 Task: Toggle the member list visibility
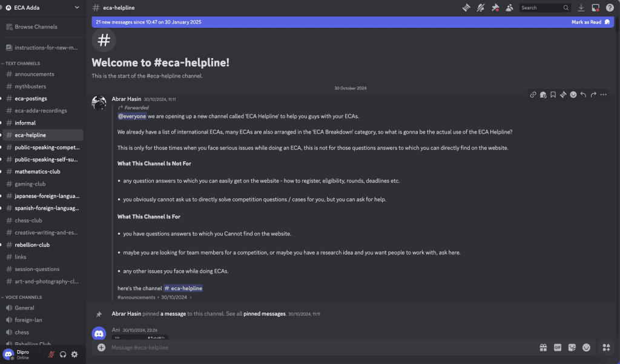click(510, 8)
